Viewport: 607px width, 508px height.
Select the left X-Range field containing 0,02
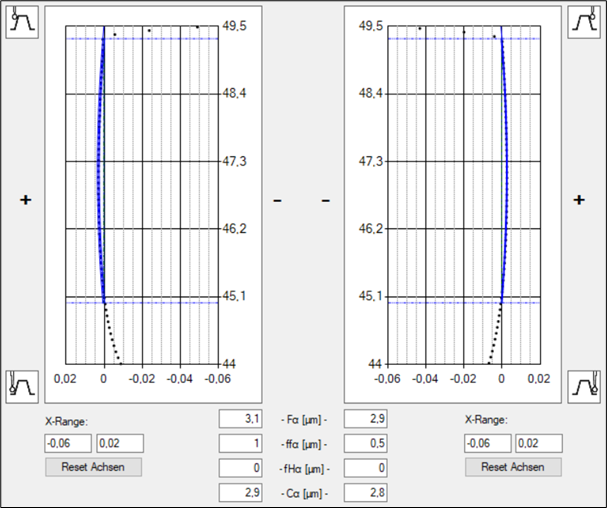tap(118, 443)
